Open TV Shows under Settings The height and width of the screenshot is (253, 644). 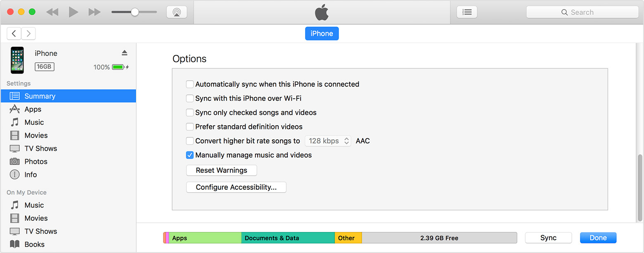(68, 148)
